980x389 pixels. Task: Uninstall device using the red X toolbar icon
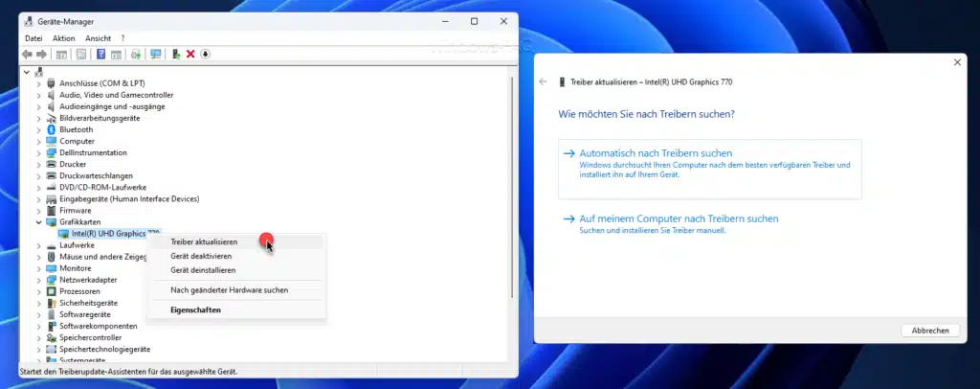tap(190, 55)
